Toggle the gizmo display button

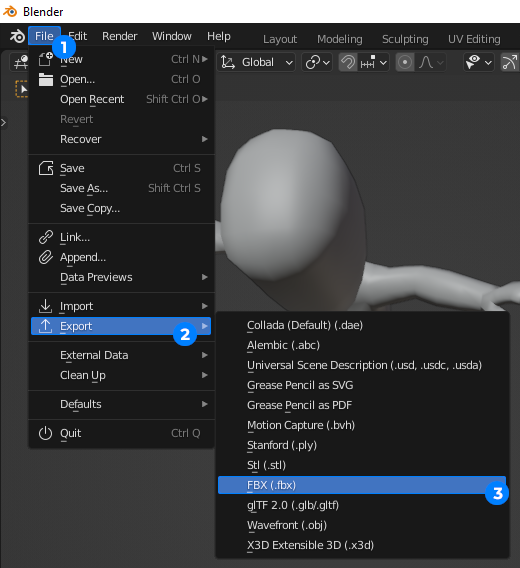coord(509,62)
